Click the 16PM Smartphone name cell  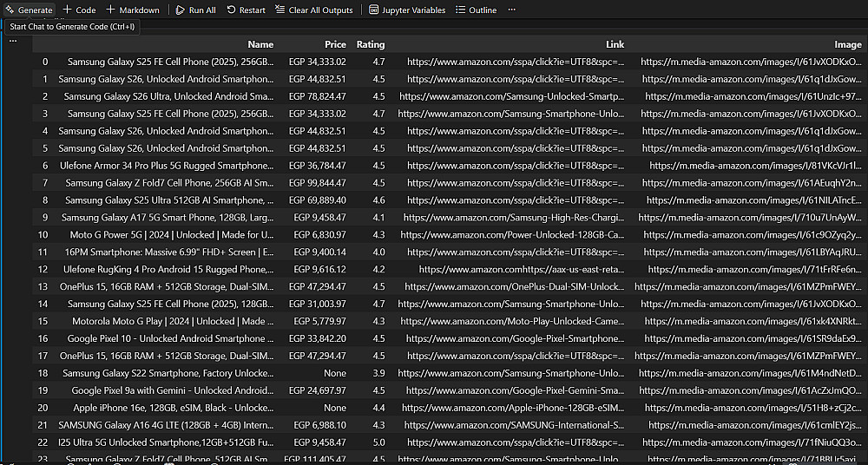point(169,252)
